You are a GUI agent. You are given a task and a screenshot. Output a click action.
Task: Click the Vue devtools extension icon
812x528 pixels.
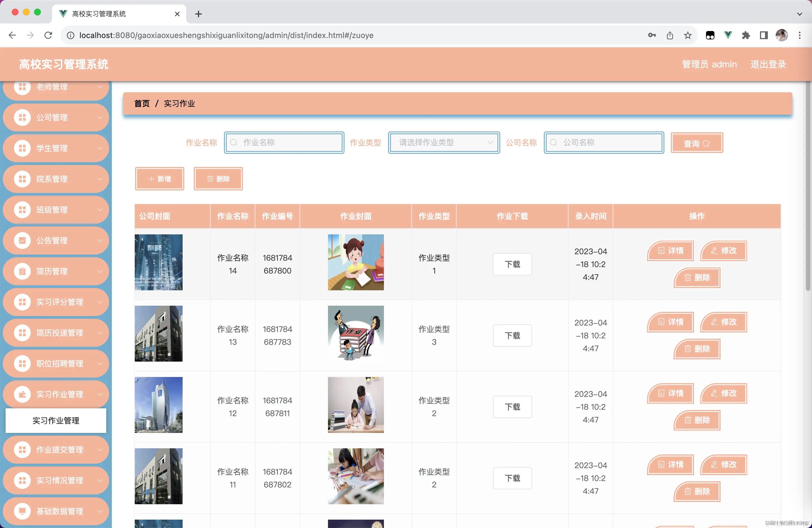coord(728,35)
